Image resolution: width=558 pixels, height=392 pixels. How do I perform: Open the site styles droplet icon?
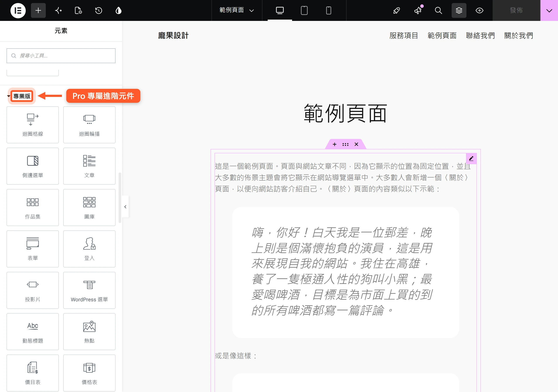coord(119,10)
